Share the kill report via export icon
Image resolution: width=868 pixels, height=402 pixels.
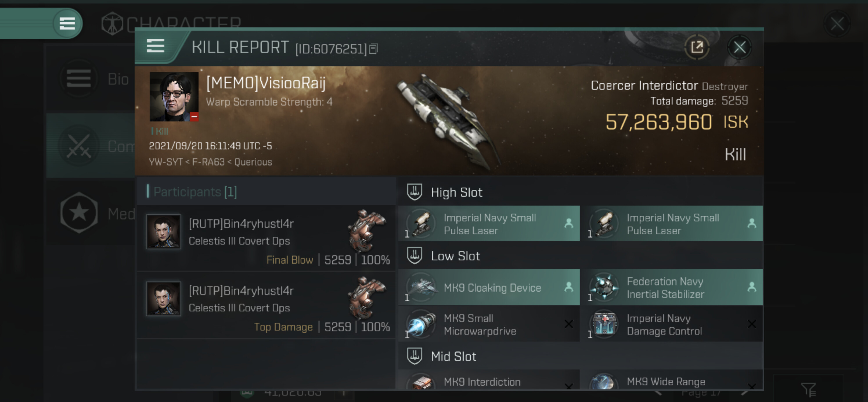[x=697, y=47]
